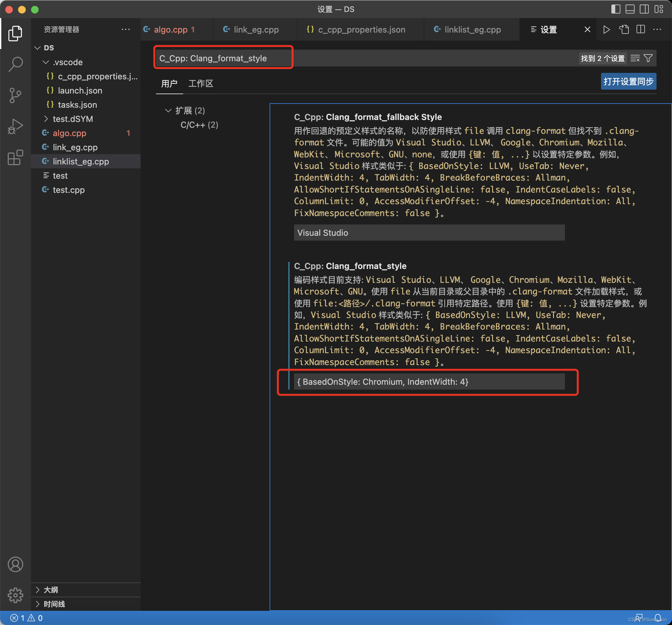Click the 资源管理器 panel title

coord(61,29)
